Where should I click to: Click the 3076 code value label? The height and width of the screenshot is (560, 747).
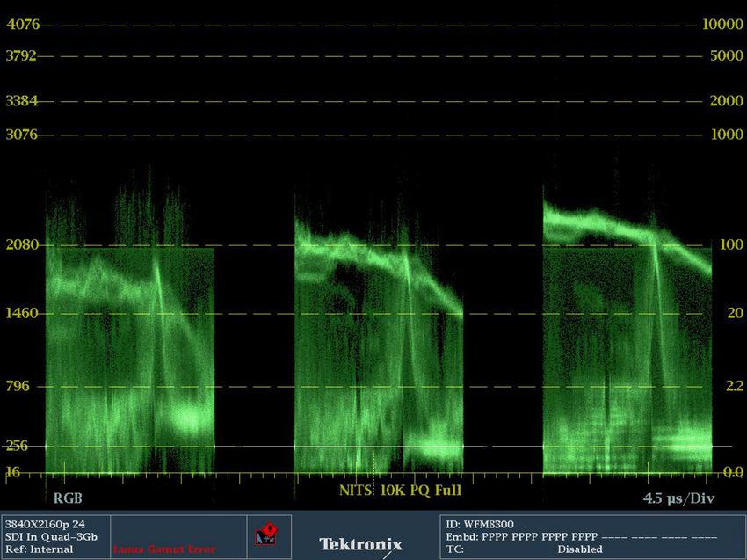click(x=21, y=134)
